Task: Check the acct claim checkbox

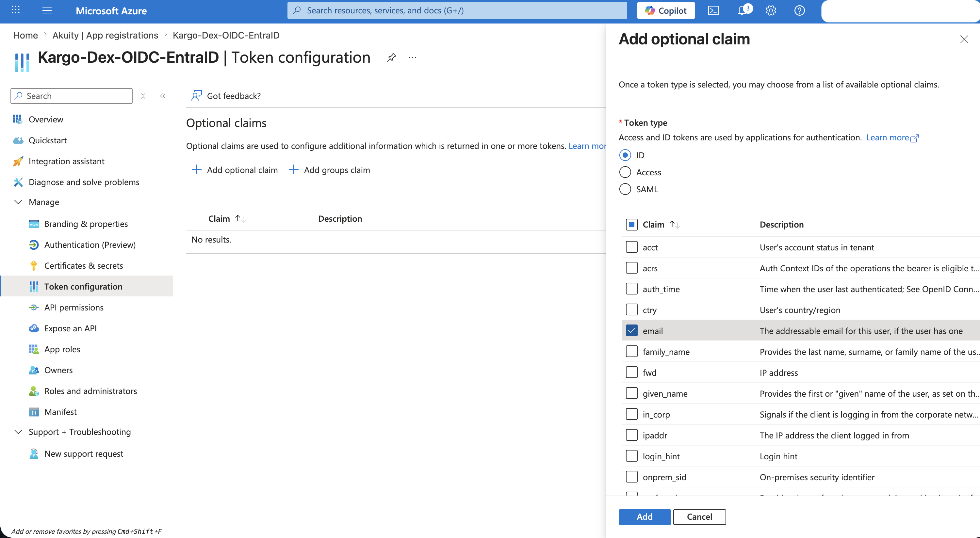Action: pyautogui.click(x=631, y=247)
